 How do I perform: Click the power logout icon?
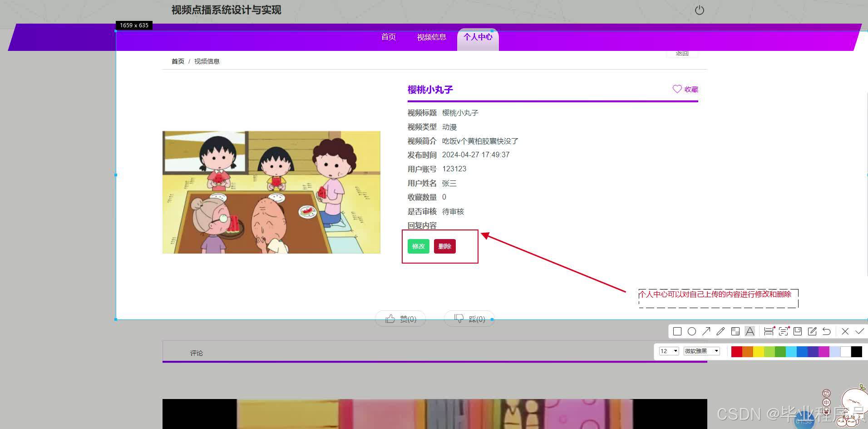pyautogui.click(x=699, y=10)
